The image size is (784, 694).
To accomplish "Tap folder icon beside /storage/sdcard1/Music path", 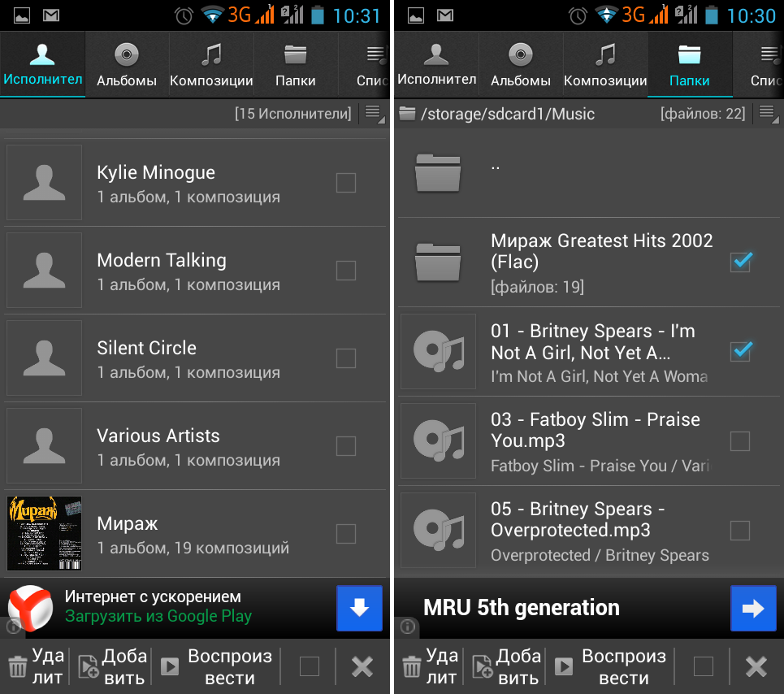I will (x=407, y=114).
